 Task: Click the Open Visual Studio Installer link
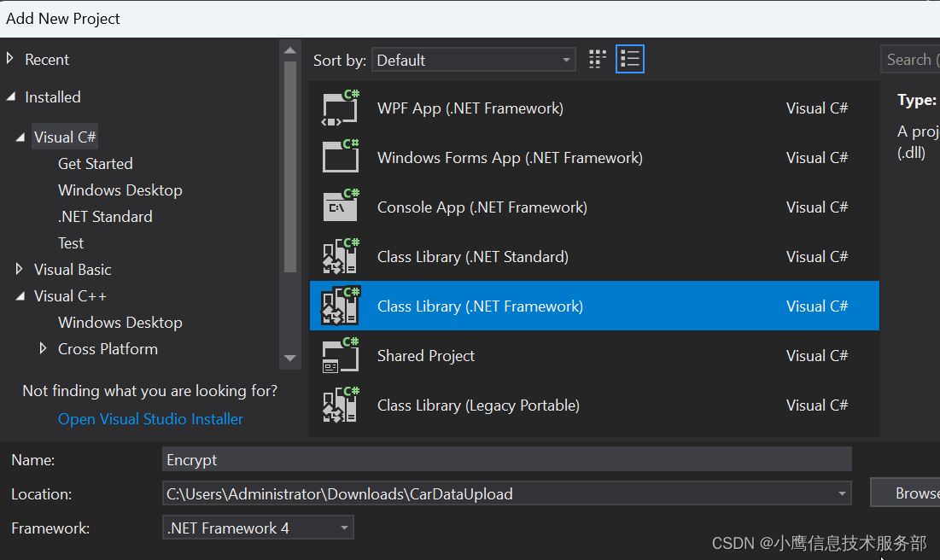tap(150, 419)
